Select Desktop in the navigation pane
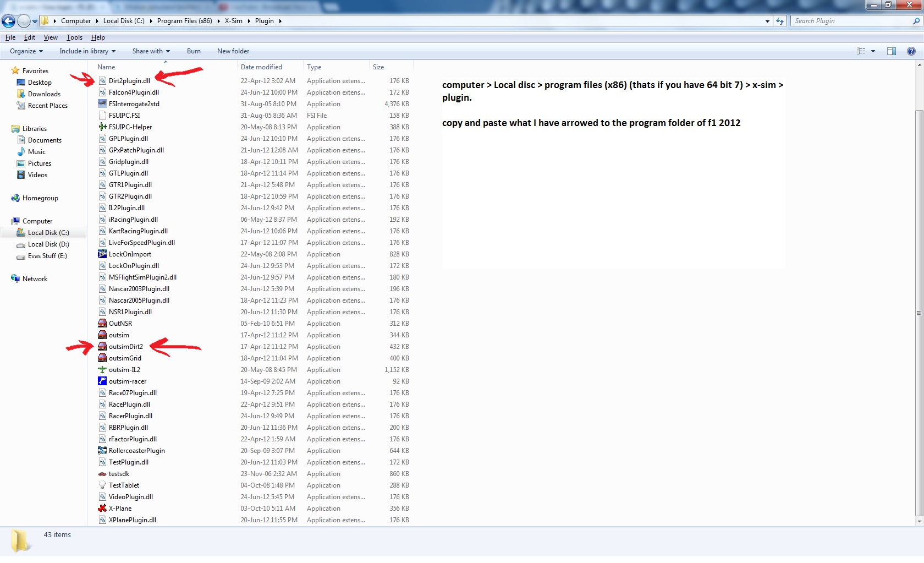The width and height of the screenshot is (924, 563). (40, 83)
